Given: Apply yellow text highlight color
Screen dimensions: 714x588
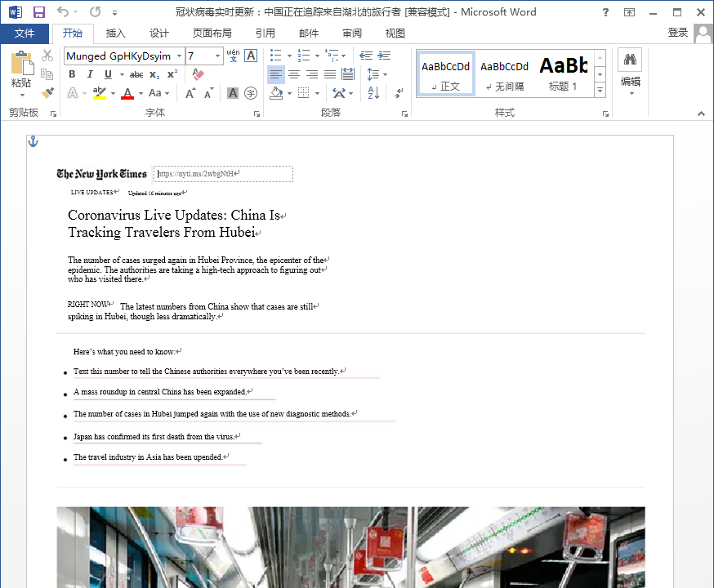Looking at the screenshot, I should (x=100, y=93).
